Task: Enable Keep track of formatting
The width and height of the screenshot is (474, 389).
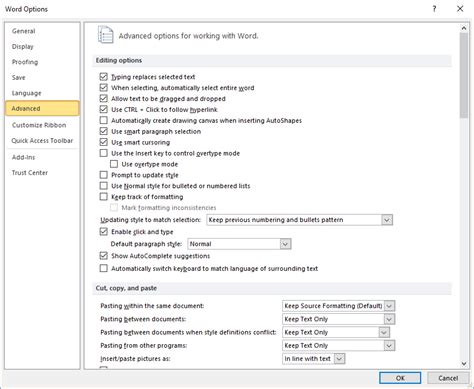Action: (x=104, y=197)
